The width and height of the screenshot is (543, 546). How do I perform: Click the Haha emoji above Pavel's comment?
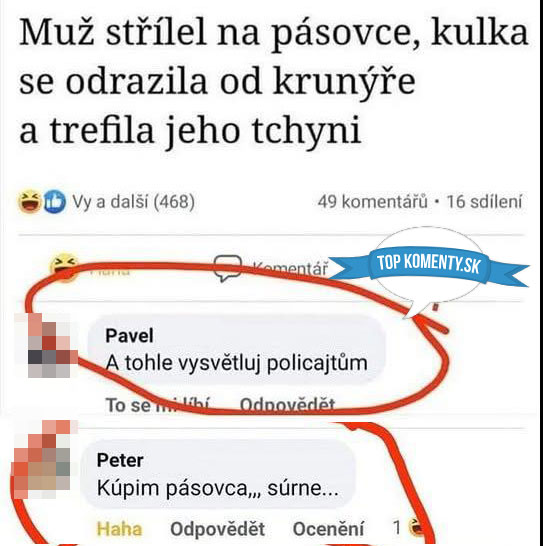pyautogui.click(x=64, y=266)
